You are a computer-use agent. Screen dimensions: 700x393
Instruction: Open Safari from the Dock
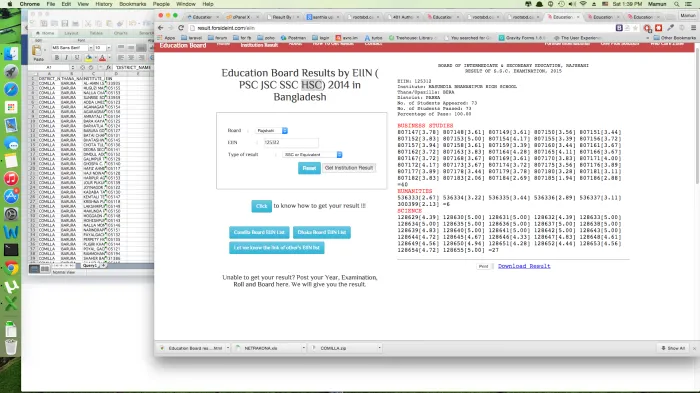point(11,89)
